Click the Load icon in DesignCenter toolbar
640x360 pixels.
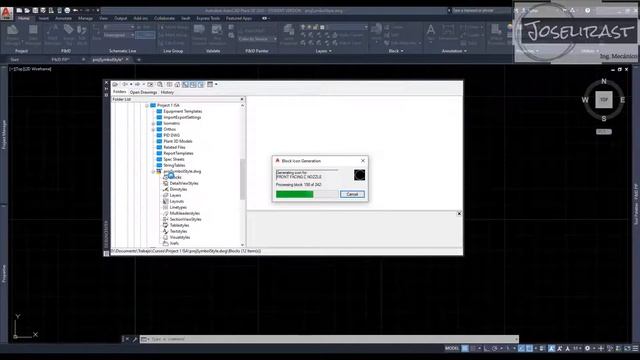point(116,84)
